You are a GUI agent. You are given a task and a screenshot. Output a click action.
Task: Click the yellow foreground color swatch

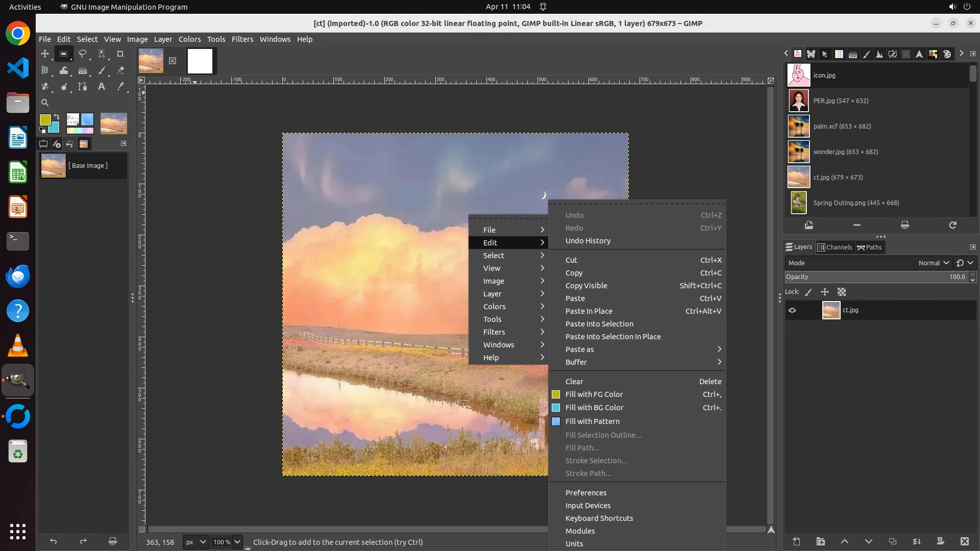click(45, 119)
